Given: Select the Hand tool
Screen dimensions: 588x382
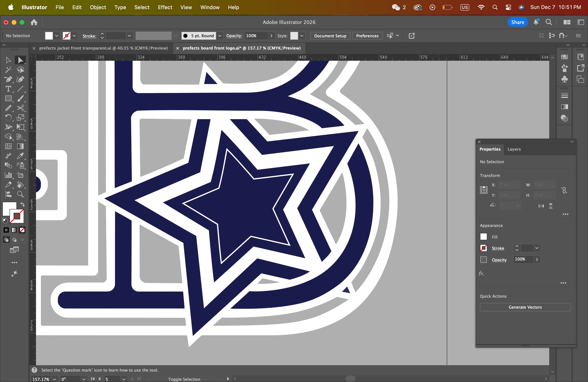Looking at the screenshot, I should 21,185.
